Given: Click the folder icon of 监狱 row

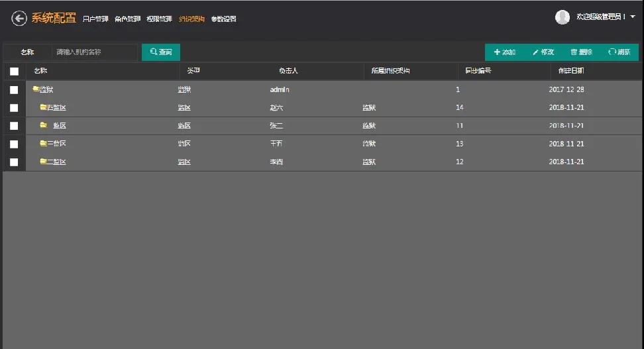Looking at the screenshot, I should pyautogui.click(x=36, y=89).
